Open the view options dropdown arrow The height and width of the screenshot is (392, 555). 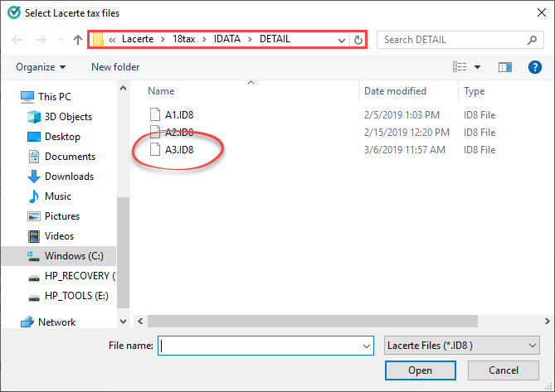[477, 67]
